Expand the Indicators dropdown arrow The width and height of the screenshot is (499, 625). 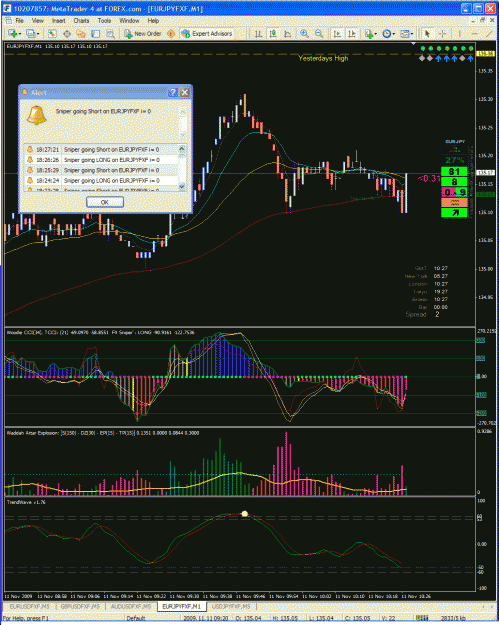tap(376, 34)
